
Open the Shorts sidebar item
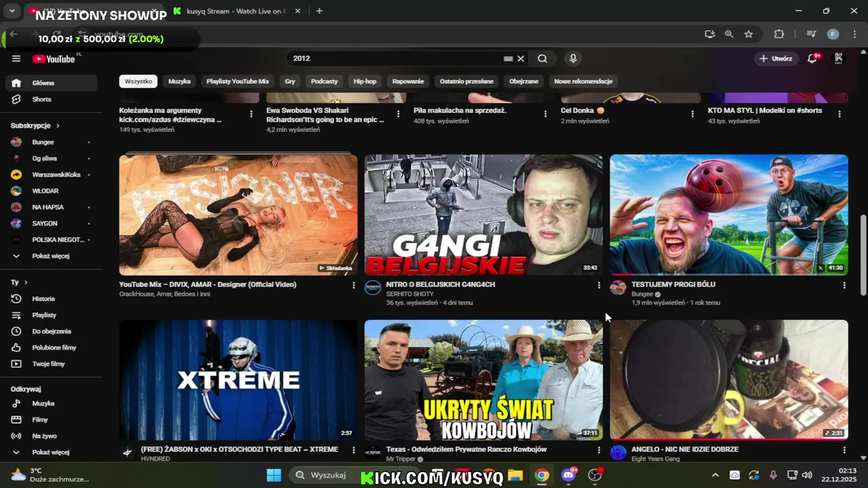click(x=52, y=99)
